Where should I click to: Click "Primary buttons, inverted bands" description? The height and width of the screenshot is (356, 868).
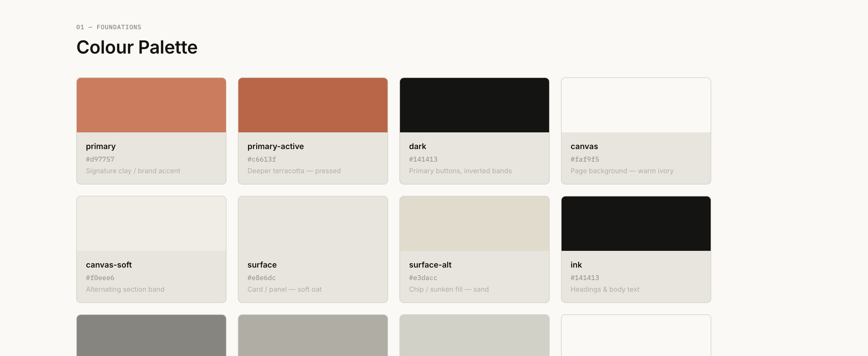pyautogui.click(x=460, y=171)
